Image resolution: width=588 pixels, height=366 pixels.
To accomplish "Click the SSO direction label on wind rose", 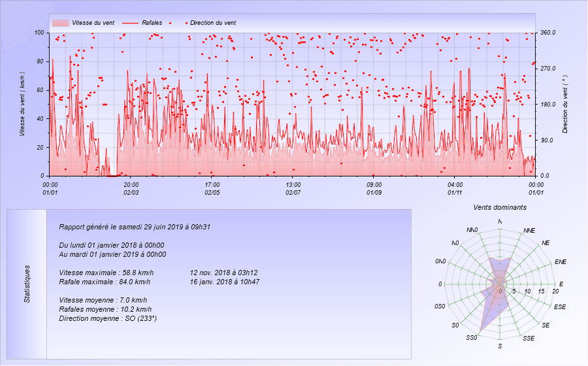I will point(472,338).
